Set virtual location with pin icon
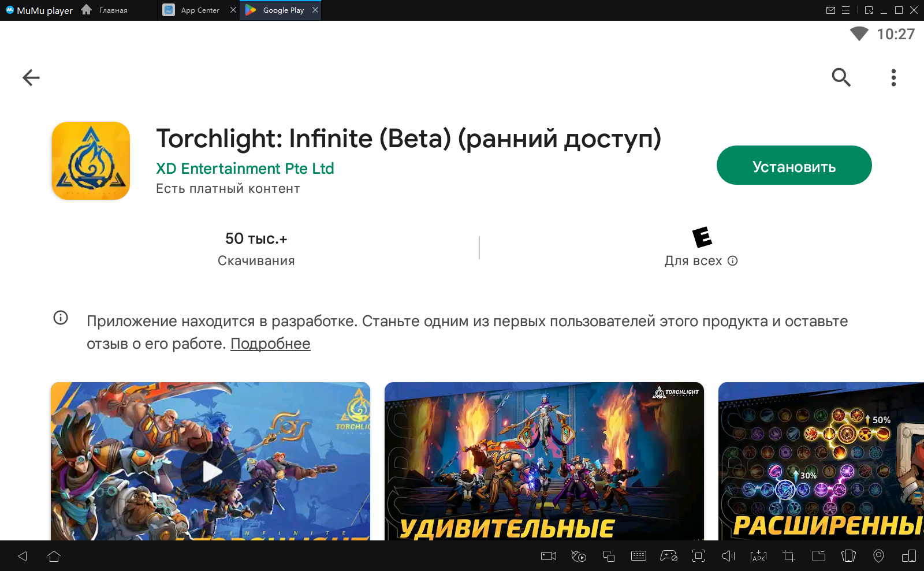The height and width of the screenshot is (571, 924). [878, 556]
